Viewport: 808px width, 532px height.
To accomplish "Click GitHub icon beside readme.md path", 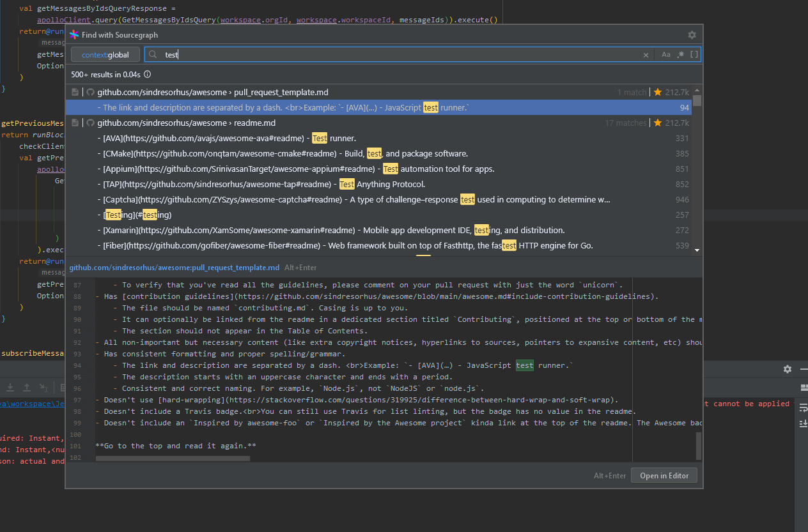I will pos(90,123).
